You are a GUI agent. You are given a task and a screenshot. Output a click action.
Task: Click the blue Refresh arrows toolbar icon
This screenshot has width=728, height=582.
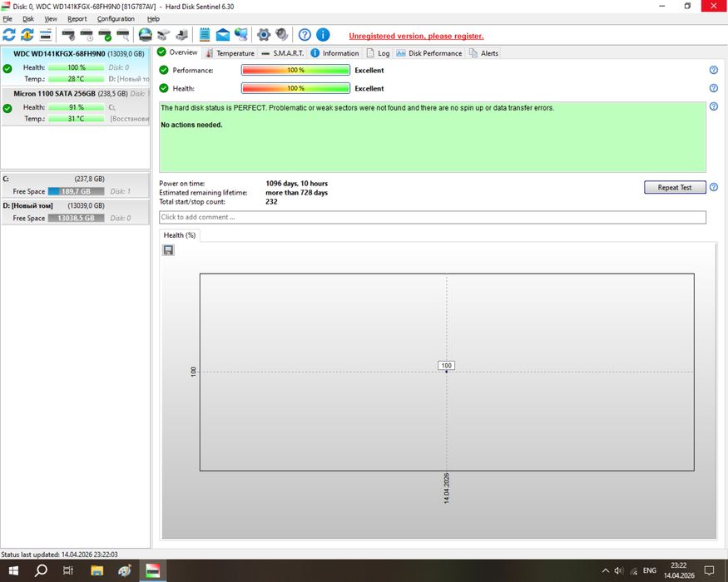[x=9, y=35]
